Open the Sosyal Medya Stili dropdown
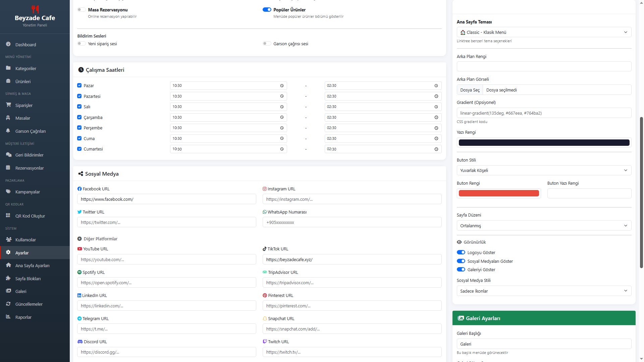The image size is (644, 362). (544, 291)
